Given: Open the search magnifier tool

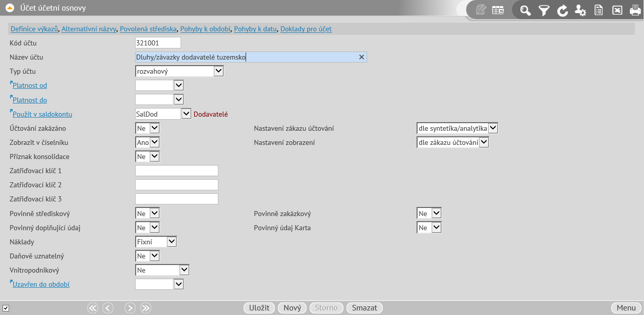Looking at the screenshot, I should 525,10.
